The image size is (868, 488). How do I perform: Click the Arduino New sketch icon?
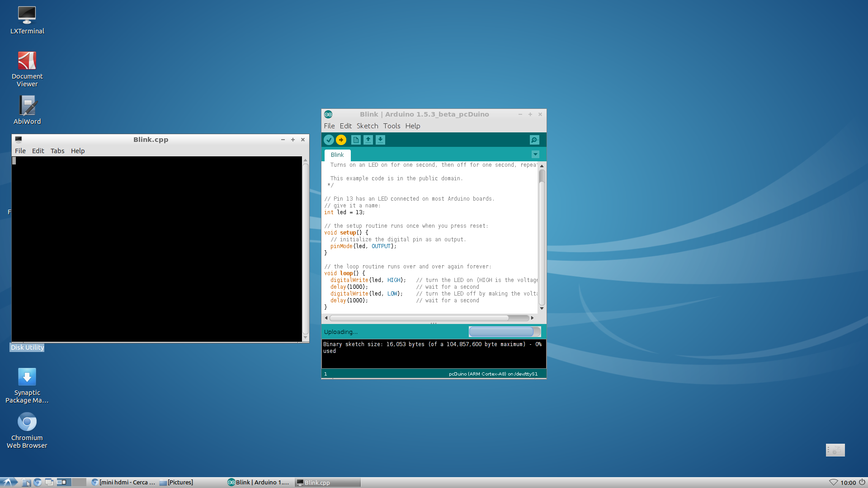356,140
